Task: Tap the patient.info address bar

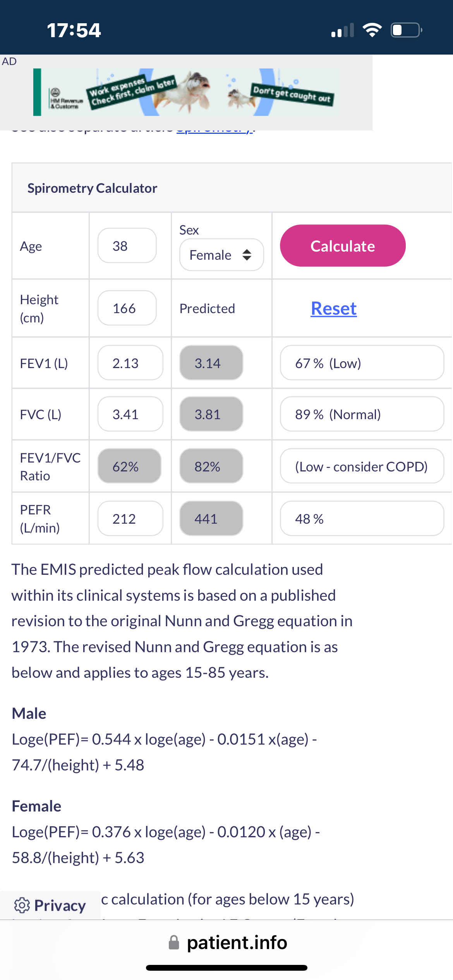Action: [237, 942]
